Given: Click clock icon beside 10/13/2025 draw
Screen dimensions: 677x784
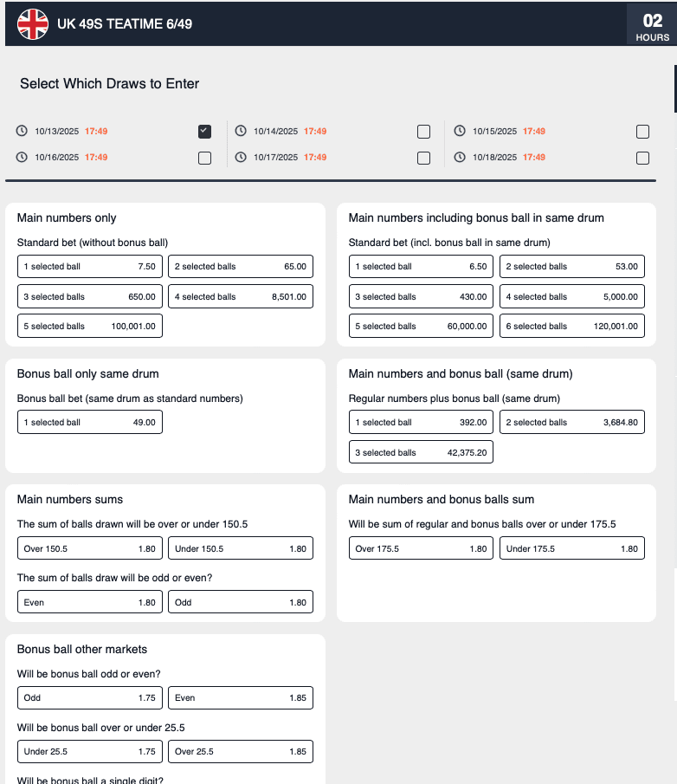Looking at the screenshot, I should coord(23,132).
